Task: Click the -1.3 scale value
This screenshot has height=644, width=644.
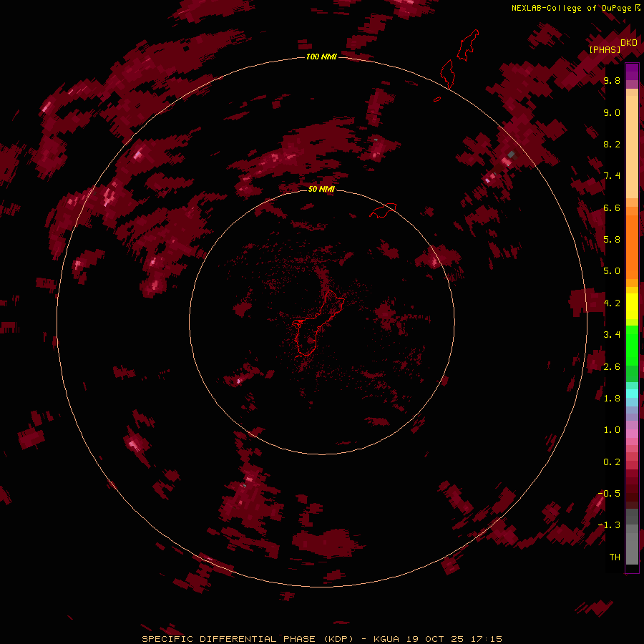Action: point(609,525)
